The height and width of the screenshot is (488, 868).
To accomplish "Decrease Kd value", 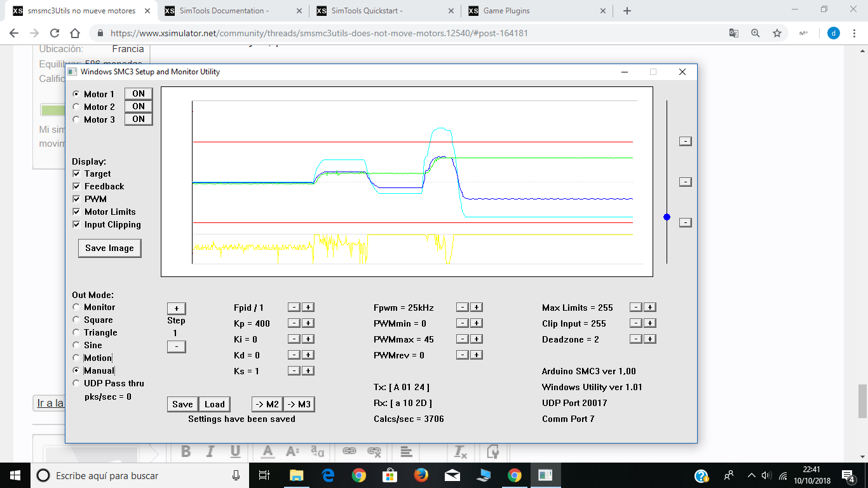I will 294,355.
